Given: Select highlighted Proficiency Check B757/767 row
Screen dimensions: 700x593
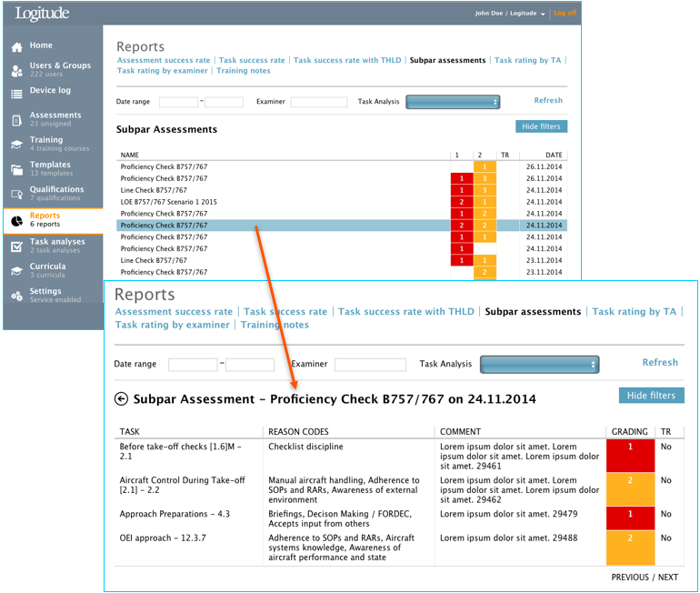Looking at the screenshot, I should [x=342, y=225].
